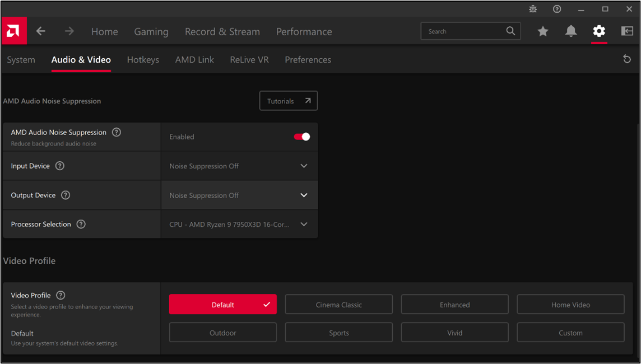The width and height of the screenshot is (641, 364).
Task: Switch to the ReLive VR tab
Action: pos(249,60)
